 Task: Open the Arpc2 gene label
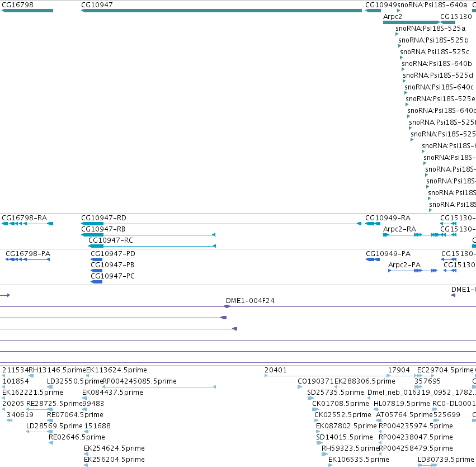point(393,17)
